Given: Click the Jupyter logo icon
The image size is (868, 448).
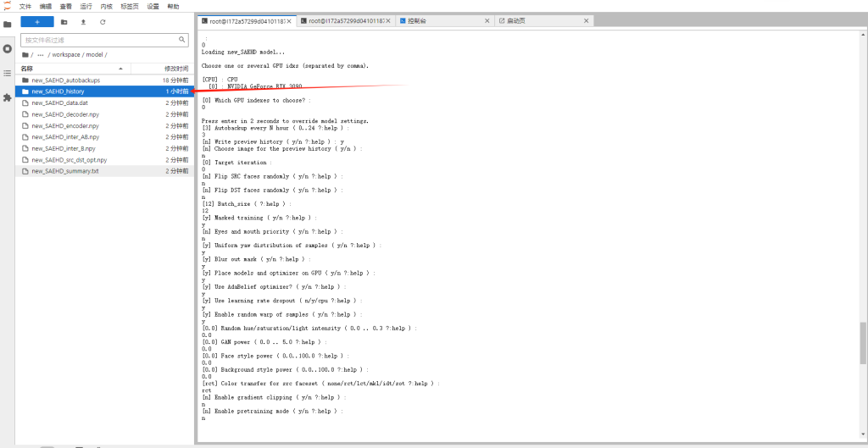Looking at the screenshot, I should click(x=7, y=6).
